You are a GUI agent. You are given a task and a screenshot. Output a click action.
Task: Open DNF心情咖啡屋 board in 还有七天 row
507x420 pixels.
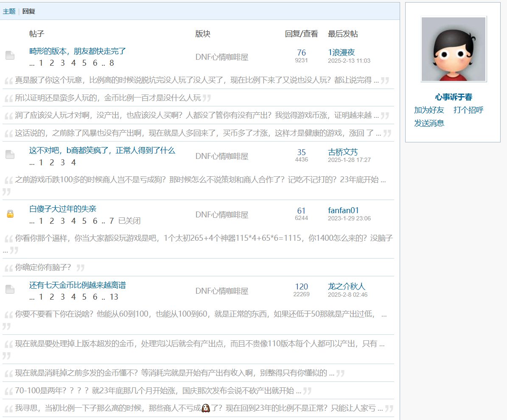(222, 291)
